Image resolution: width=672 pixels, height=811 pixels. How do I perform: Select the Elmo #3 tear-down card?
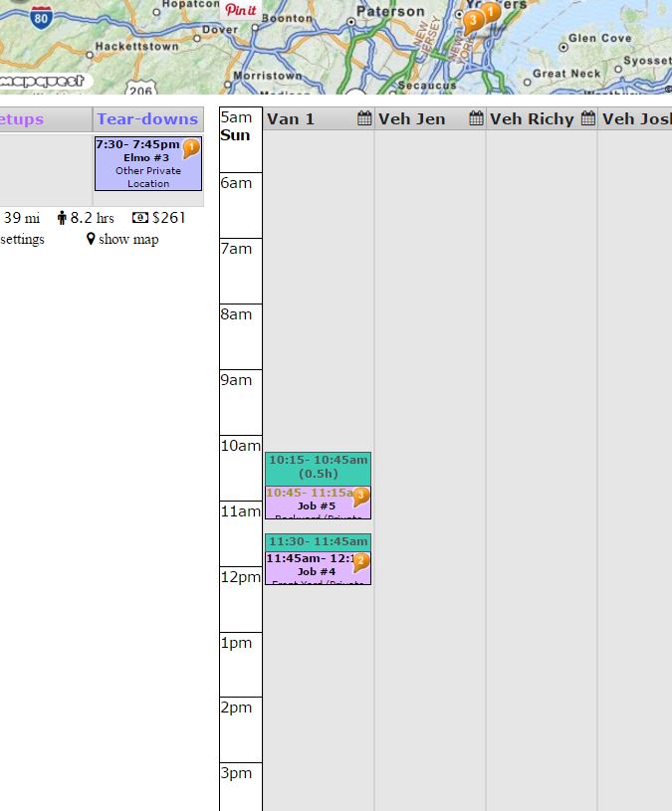click(139, 169)
